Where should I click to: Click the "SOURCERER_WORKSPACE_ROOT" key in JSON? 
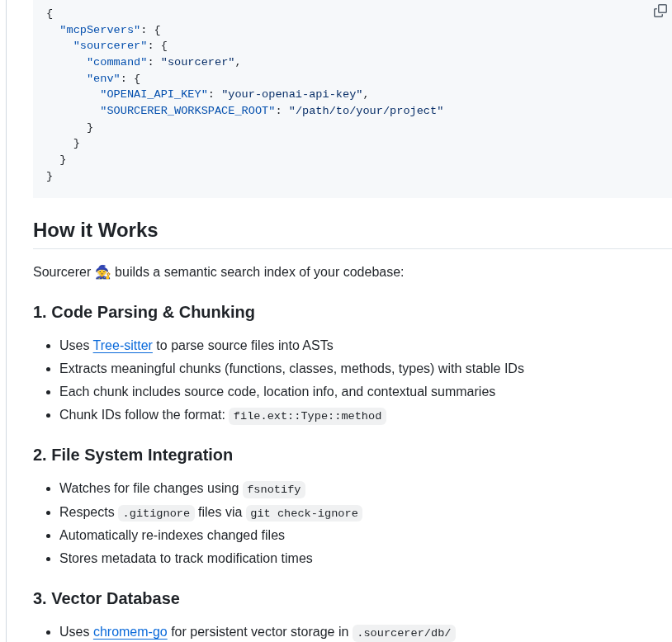point(187,111)
